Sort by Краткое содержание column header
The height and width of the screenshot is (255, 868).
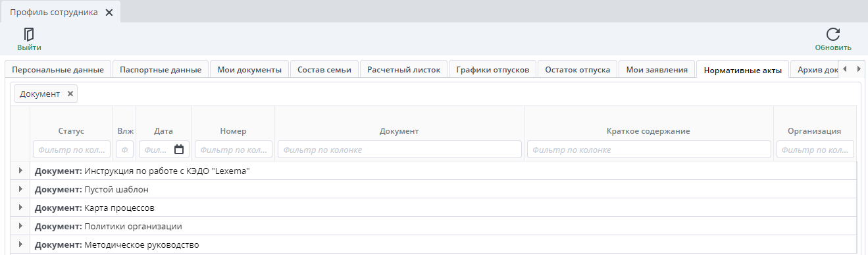pyautogui.click(x=649, y=131)
